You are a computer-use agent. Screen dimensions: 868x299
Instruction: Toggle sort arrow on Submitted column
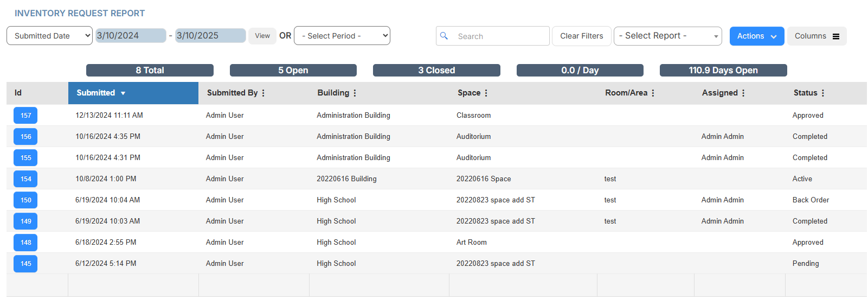click(x=123, y=93)
